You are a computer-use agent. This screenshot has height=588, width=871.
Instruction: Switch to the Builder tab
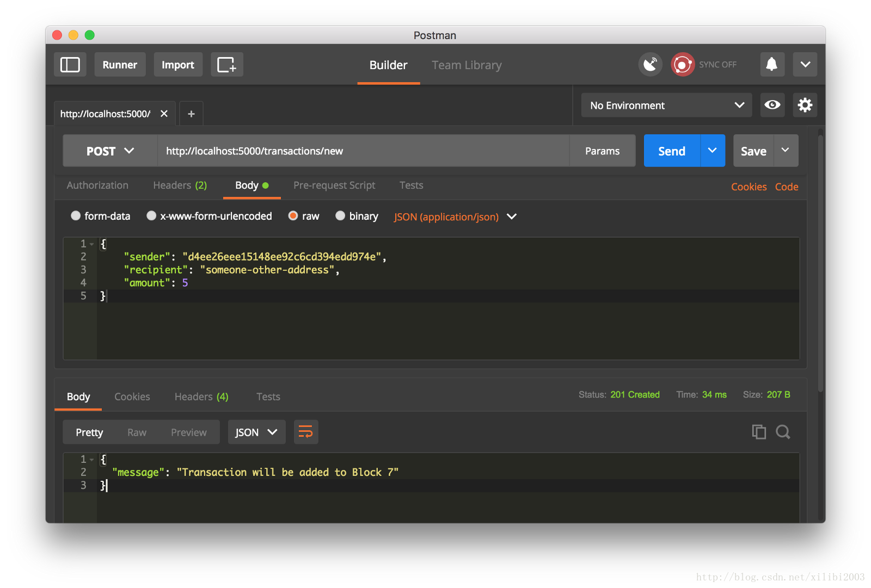point(388,65)
